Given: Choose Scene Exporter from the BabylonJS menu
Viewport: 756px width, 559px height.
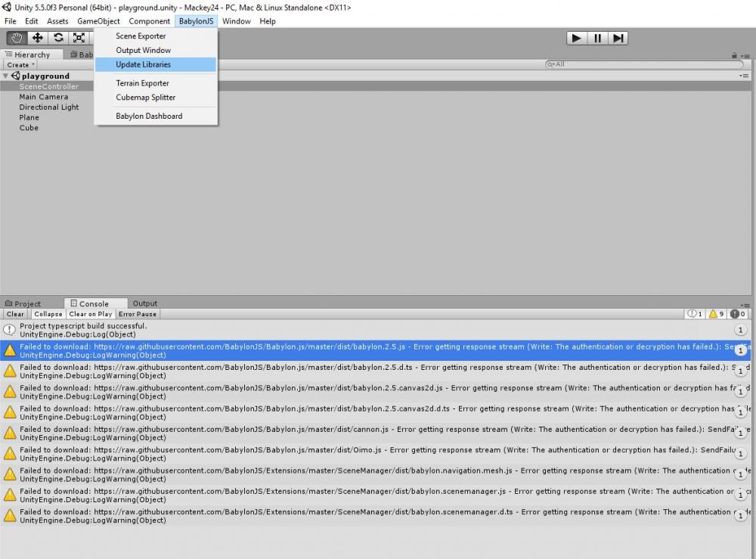Looking at the screenshot, I should 156,36.
